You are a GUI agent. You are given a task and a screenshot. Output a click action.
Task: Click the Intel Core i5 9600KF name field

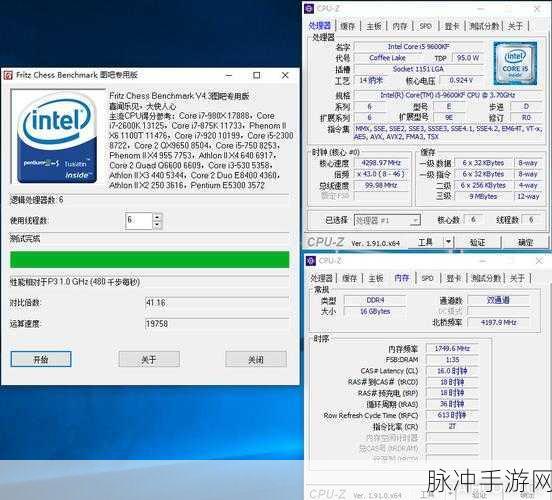419,46
